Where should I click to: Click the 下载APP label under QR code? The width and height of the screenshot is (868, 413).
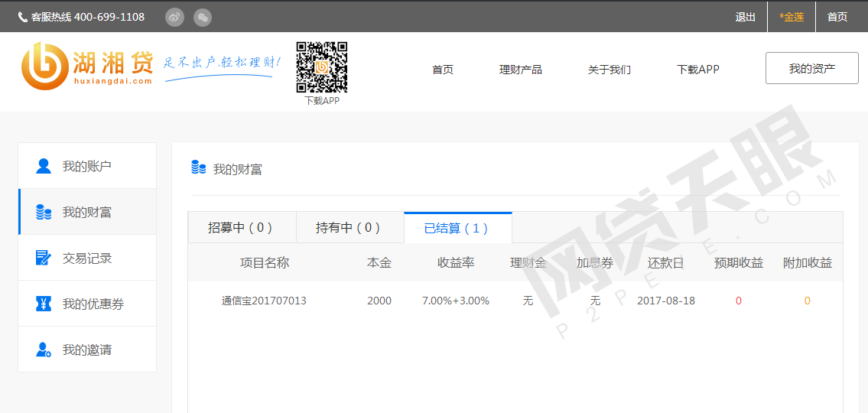click(322, 101)
